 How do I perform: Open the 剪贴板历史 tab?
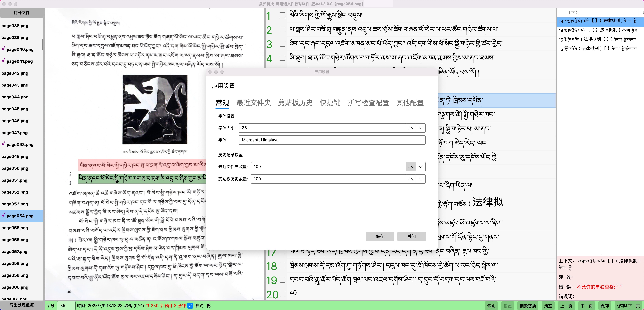click(x=295, y=103)
